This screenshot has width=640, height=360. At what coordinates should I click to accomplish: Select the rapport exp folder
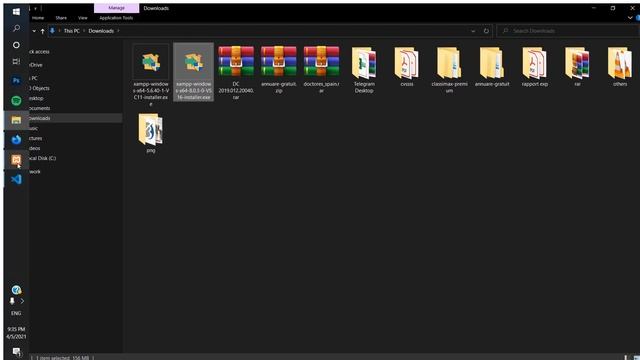pyautogui.click(x=535, y=67)
